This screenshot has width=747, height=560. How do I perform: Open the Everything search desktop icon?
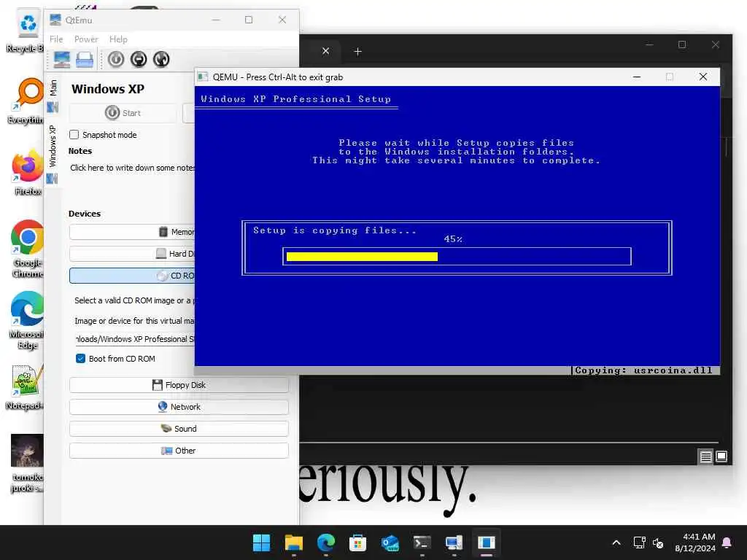click(x=28, y=101)
